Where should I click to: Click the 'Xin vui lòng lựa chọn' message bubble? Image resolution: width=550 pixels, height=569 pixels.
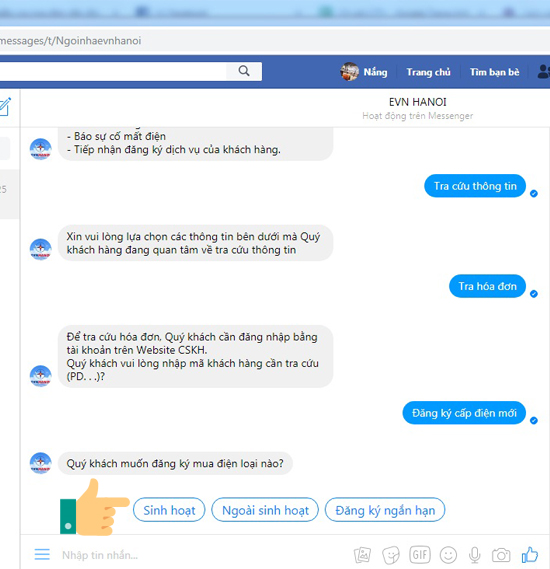click(x=195, y=243)
